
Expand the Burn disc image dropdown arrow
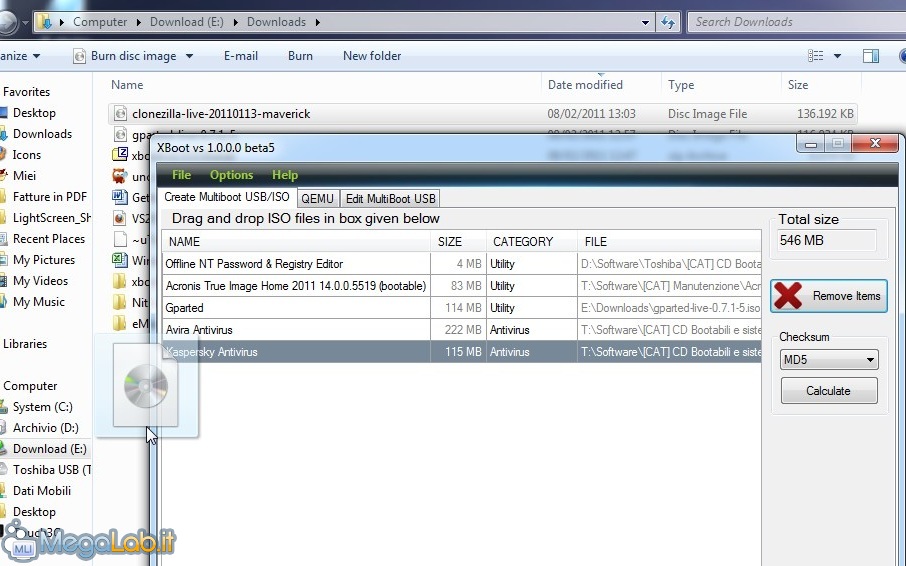[x=190, y=56]
